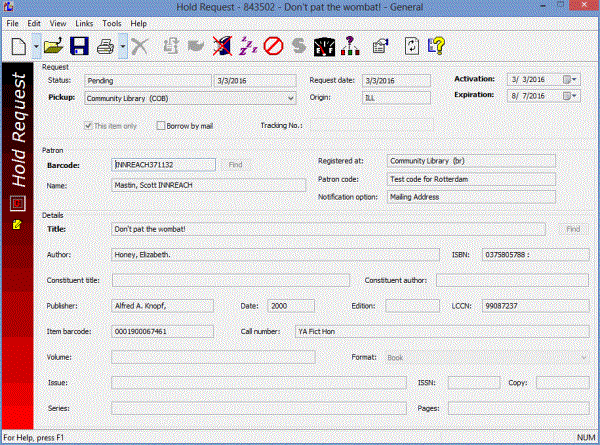Save the hold request with floppy icon
The width and height of the screenshot is (600, 445).
point(79,46)
